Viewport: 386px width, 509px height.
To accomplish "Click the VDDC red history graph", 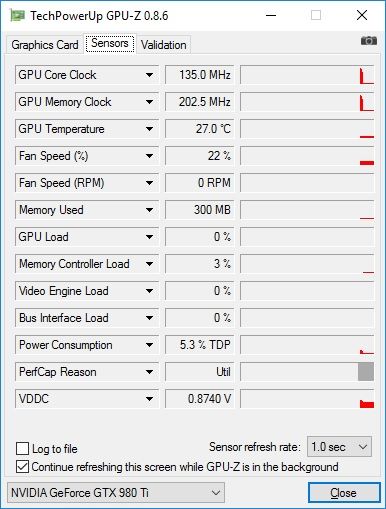I will coord(307,399).
